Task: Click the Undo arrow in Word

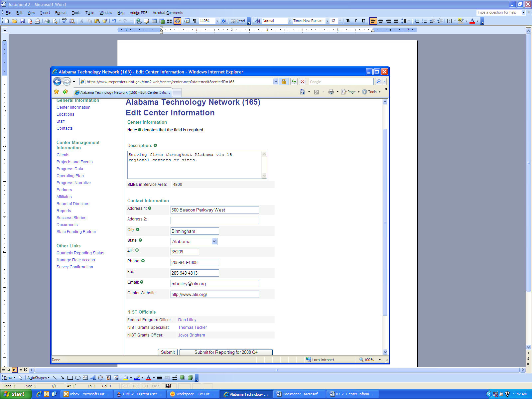Action: (x=114, y=21)
